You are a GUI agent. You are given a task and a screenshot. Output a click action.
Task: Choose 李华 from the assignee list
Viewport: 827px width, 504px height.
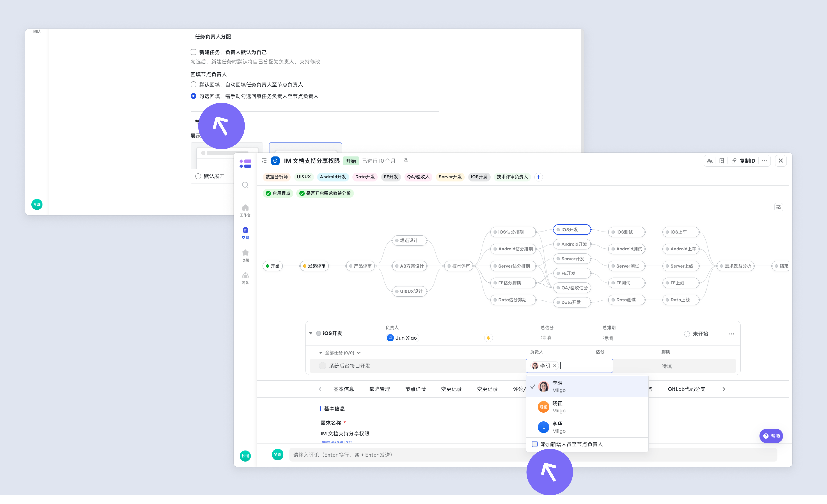[x=587, y=428]
